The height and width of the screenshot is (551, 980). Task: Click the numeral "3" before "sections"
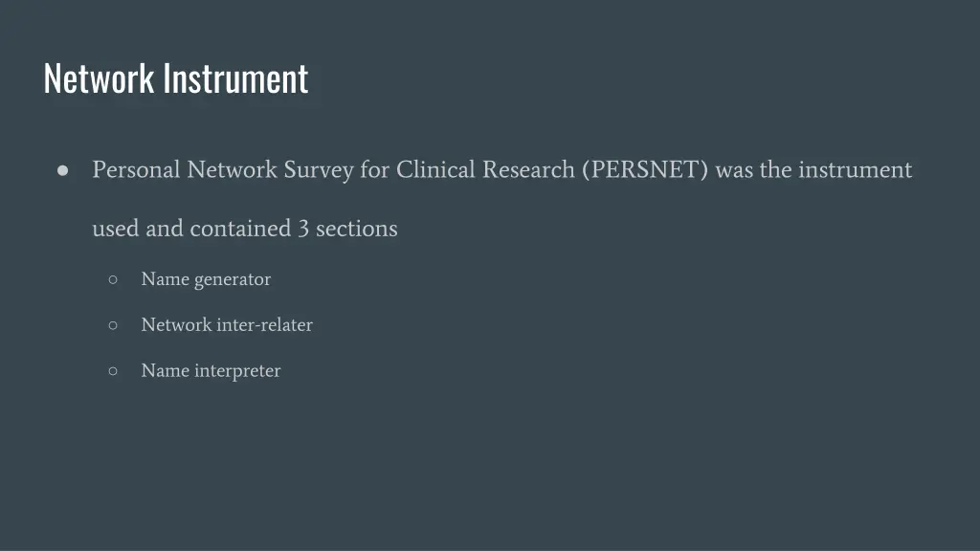pos(303,229)
